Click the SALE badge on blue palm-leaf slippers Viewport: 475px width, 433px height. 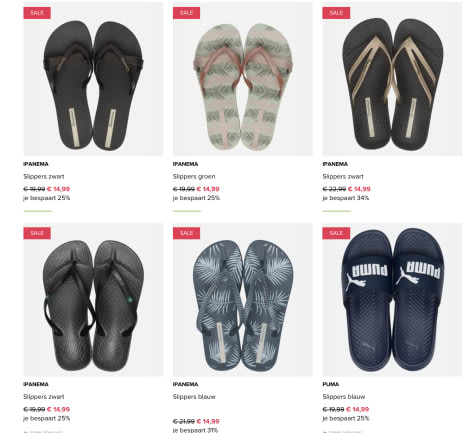[x=186, y=233]
